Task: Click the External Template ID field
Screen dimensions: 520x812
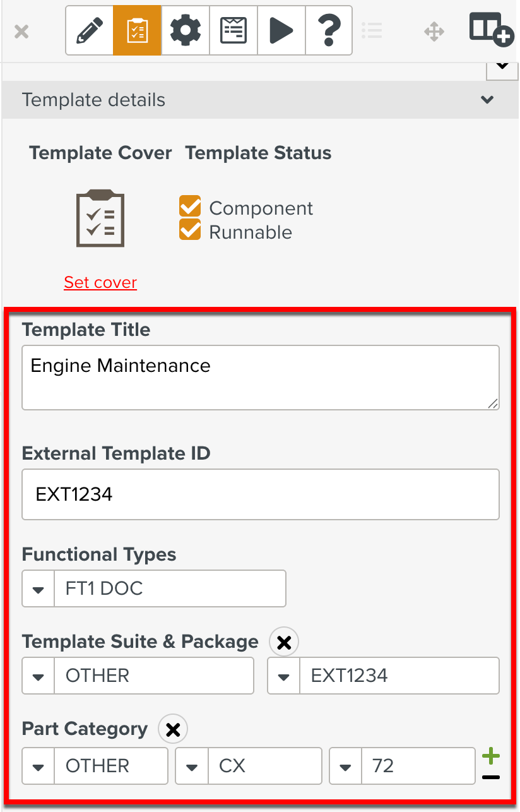Action: coord(260,494)
